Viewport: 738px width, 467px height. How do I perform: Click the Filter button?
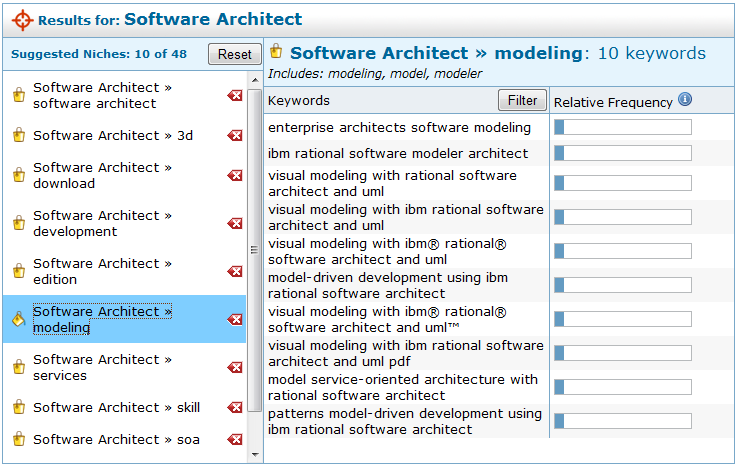tap(522, 100)
